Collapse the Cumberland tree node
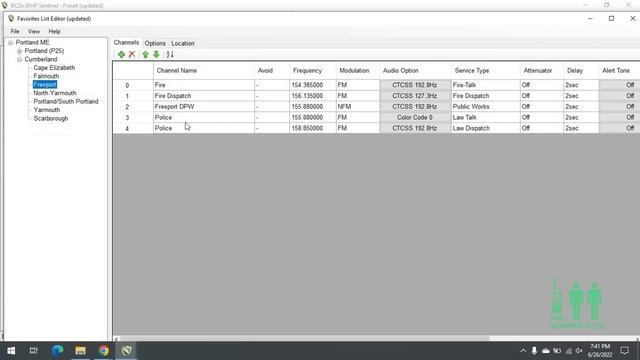This screenshot has width=640, height=360. [x=19, y=60]
